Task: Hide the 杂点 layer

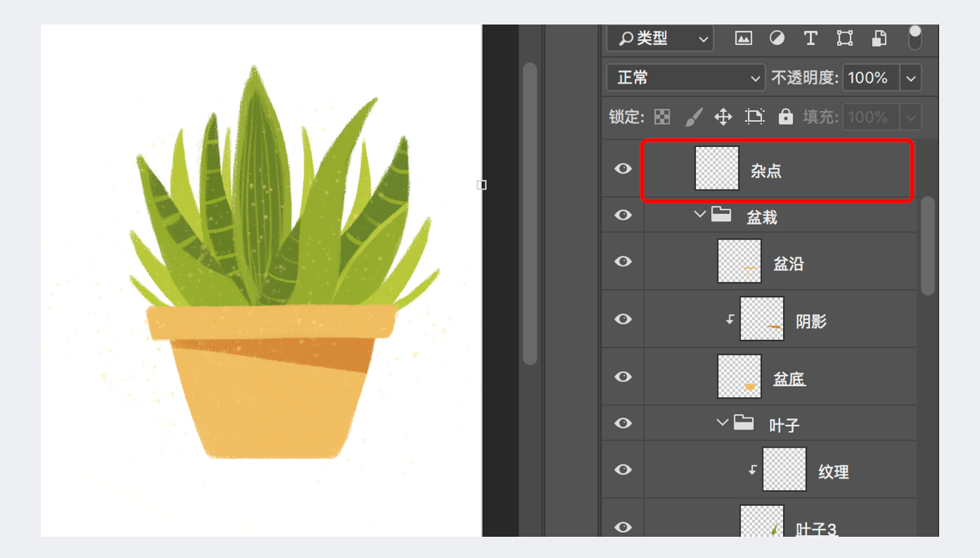Action: (623, 168)
